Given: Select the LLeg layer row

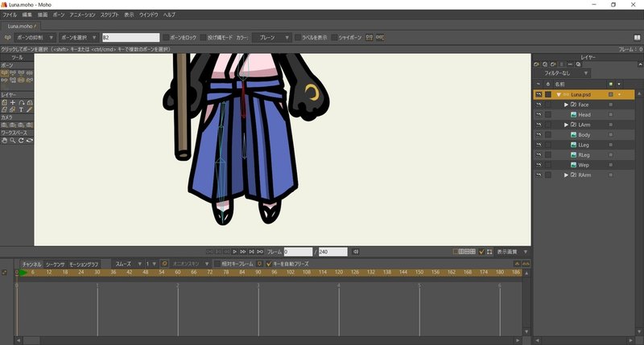Looking at the screenshot, I should pyautogui.click(x=584, y=145).
